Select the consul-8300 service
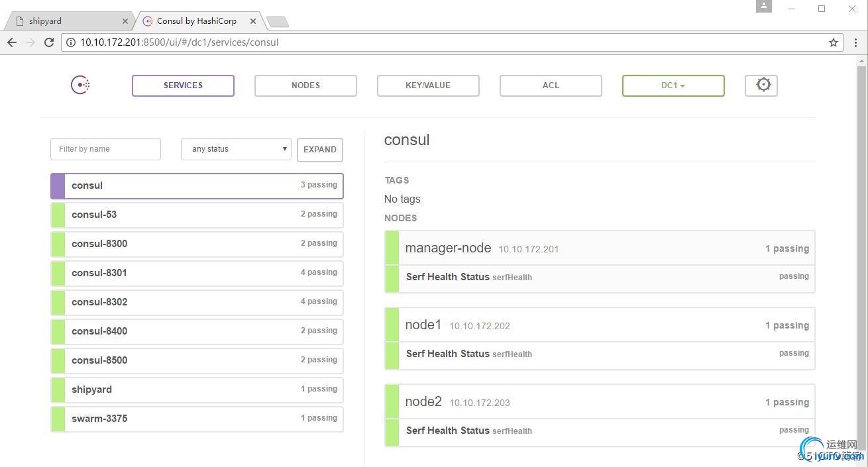Image resolution: width=868 pixels, height=467 pixels. pos(197,244)
